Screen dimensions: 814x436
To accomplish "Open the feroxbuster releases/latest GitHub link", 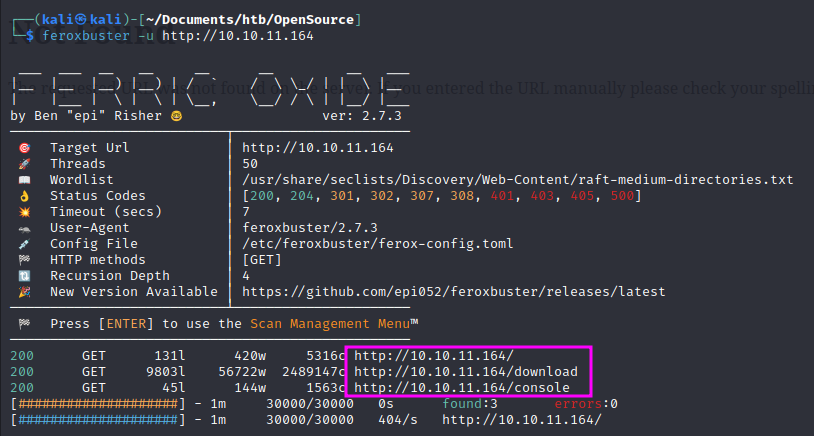I will (454, 292).
